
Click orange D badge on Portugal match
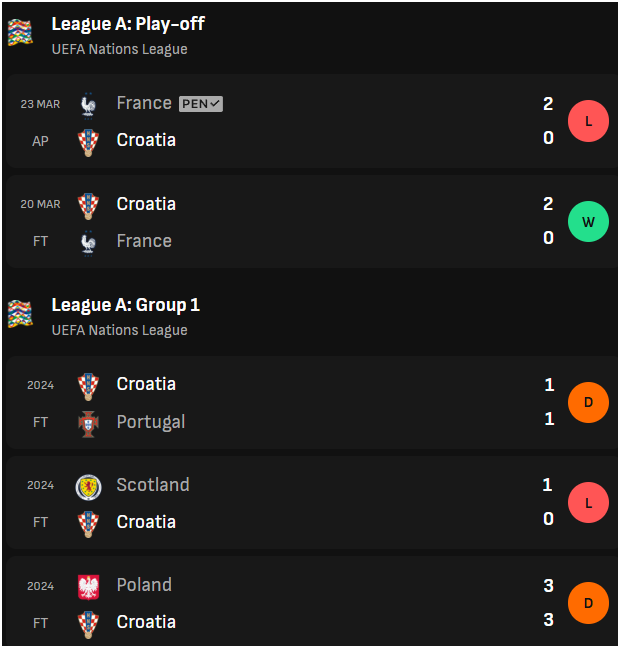[x=588, y=402]
